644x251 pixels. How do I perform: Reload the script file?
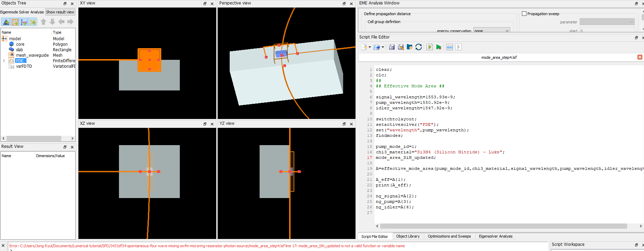pyautogui.click(x=418, y=47)
